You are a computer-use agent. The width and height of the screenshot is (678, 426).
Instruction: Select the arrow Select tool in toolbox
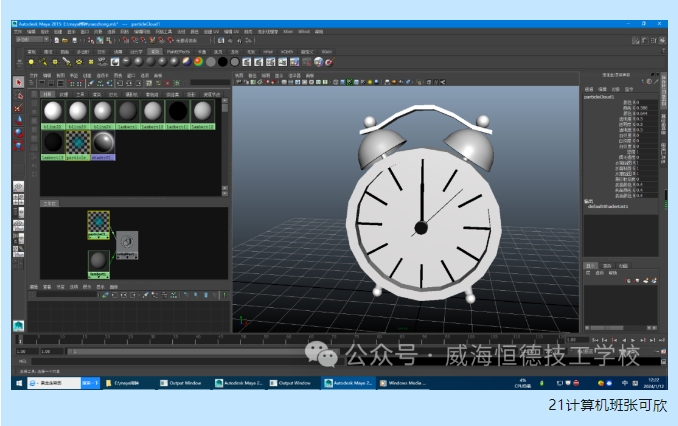[18, 82]
